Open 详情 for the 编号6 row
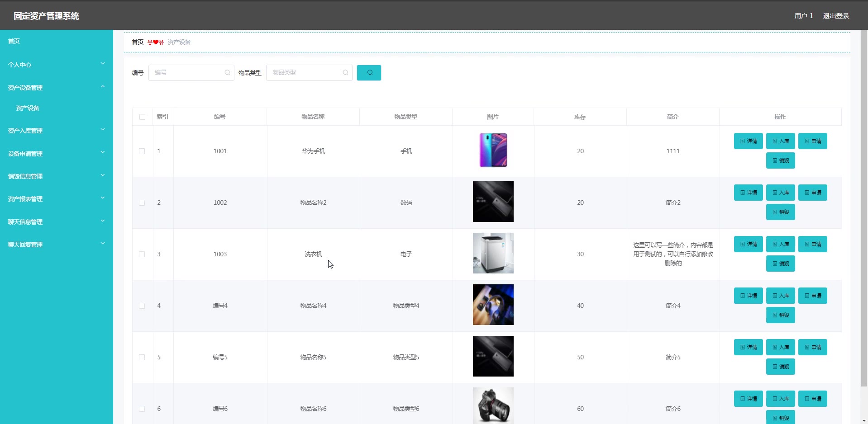The height and width of the screenshot is (424, 868). click(x=749, y=399)
